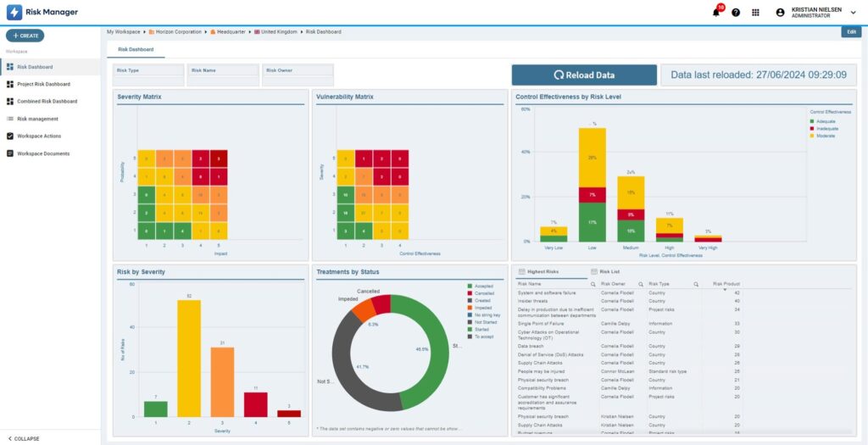Viewport: 868px width, 445px height.
Task: Select the dark red cell in Severity Matrix
Action: pos(218,159)
